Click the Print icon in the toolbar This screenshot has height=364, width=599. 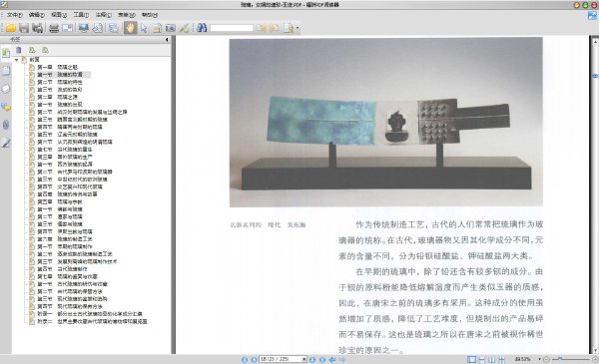(54, 28)
